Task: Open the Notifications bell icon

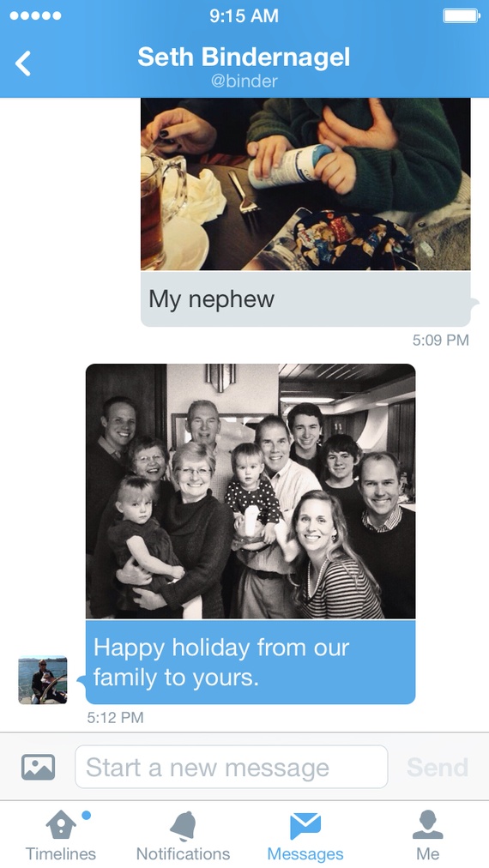Action: [x=184, y=826]
